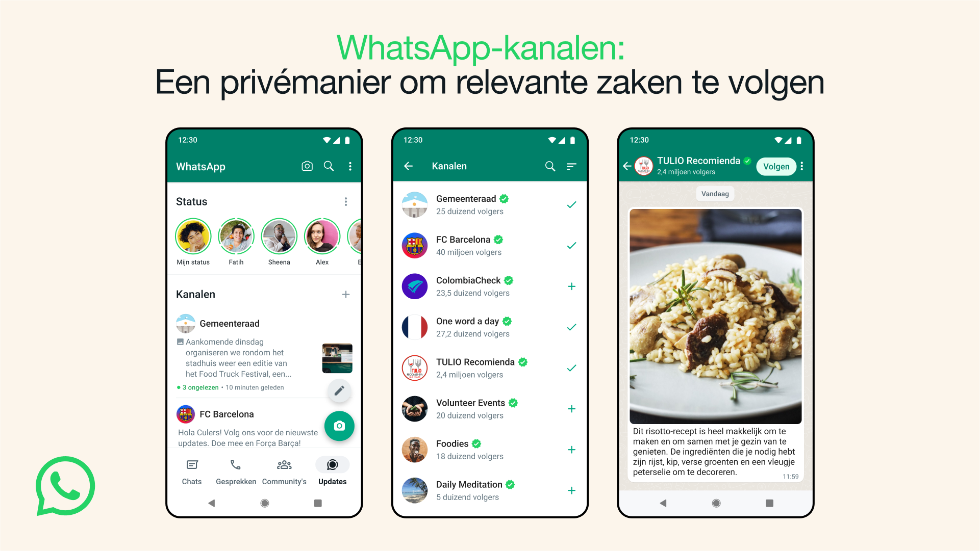Image resolution: width=980 pixels, height=551 pixels.
Task: Click Volgen button in TULIO channel
Action: 778,166
